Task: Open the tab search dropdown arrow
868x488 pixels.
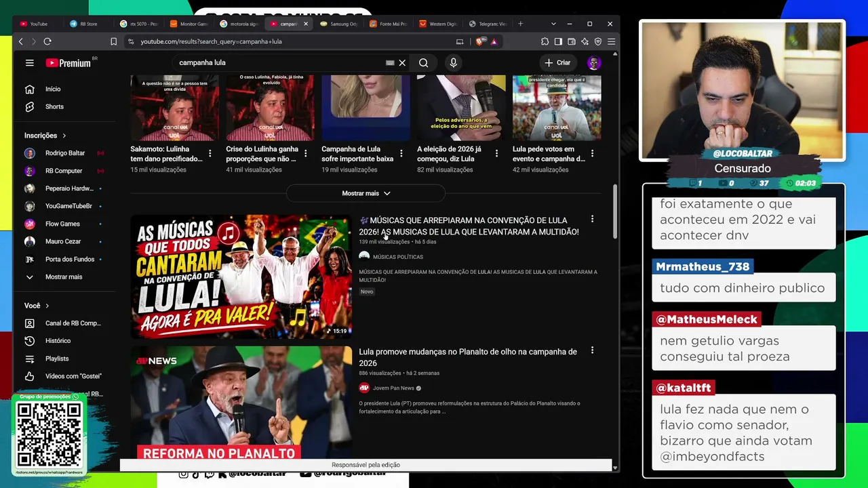Action: coord(554,24)
